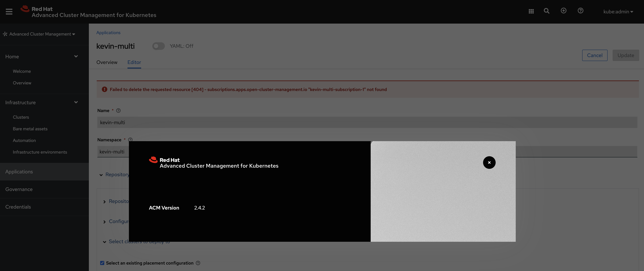Viewport: 644px width, 271px height.
Task: Click the plus circle create icon
Action: tap(563, 11)
